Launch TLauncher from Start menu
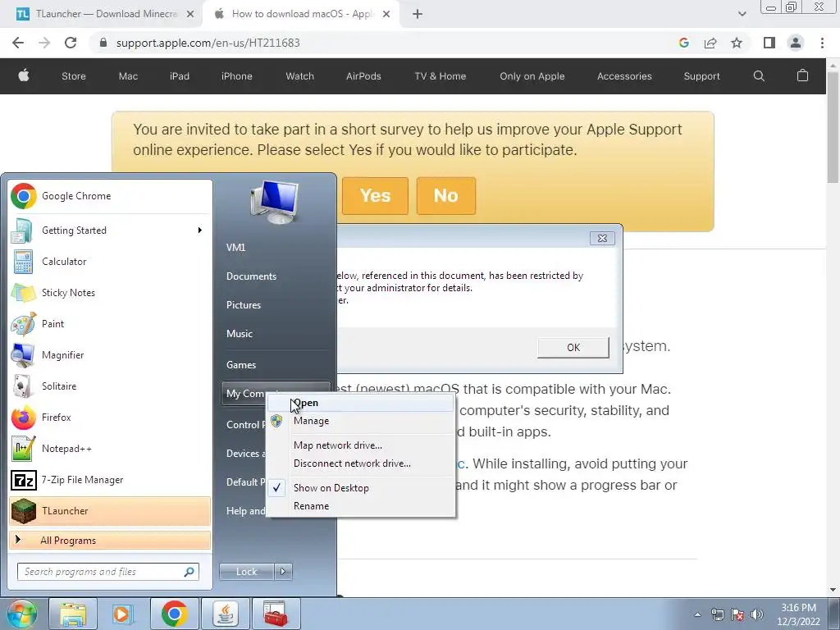 (110, 510)
